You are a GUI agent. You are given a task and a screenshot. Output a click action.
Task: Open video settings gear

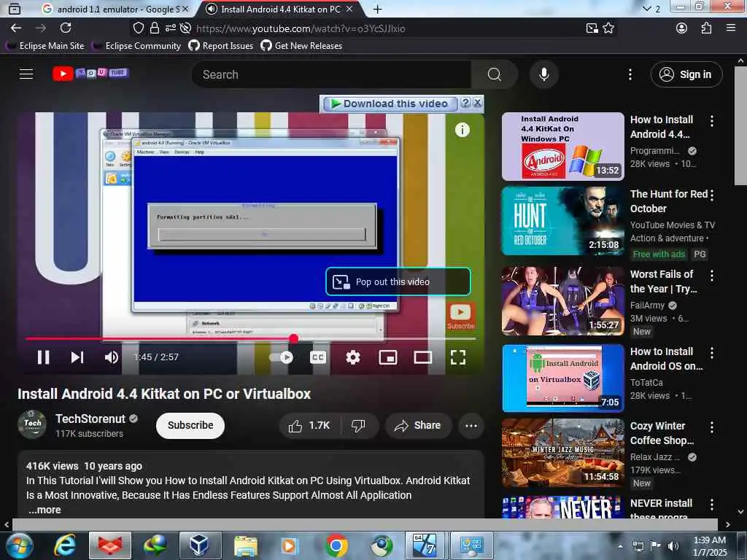pos(352,357)
